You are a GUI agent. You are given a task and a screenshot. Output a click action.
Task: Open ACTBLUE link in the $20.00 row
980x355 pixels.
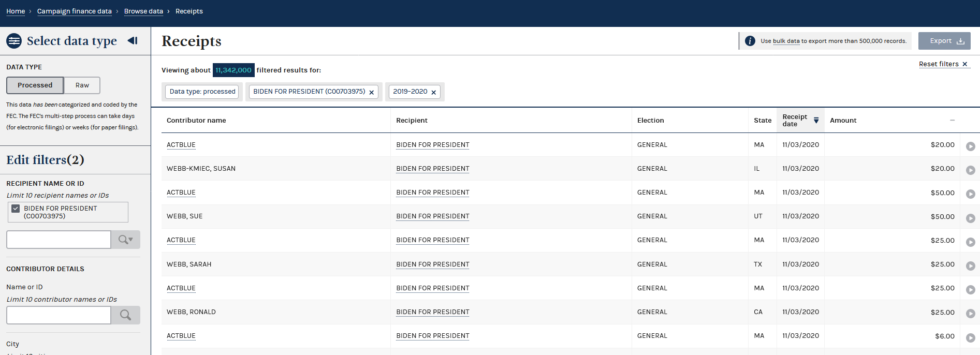181,145
